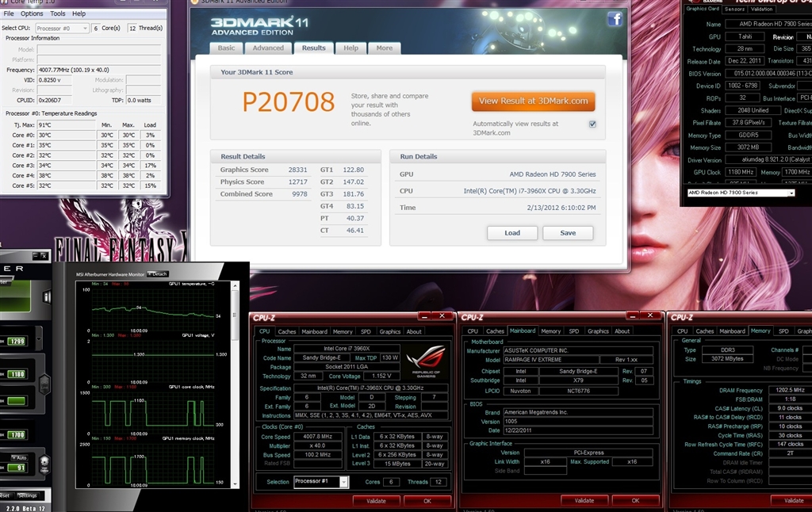
Task: Click Validate in first CPU-Z window
Action: coord(376,501)
